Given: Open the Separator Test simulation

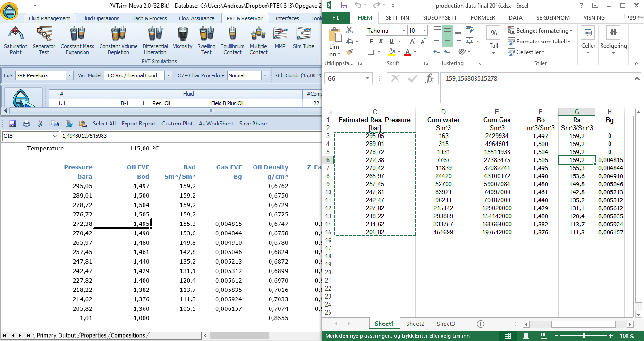Looking at the screenshot, I should pos(44,41).
